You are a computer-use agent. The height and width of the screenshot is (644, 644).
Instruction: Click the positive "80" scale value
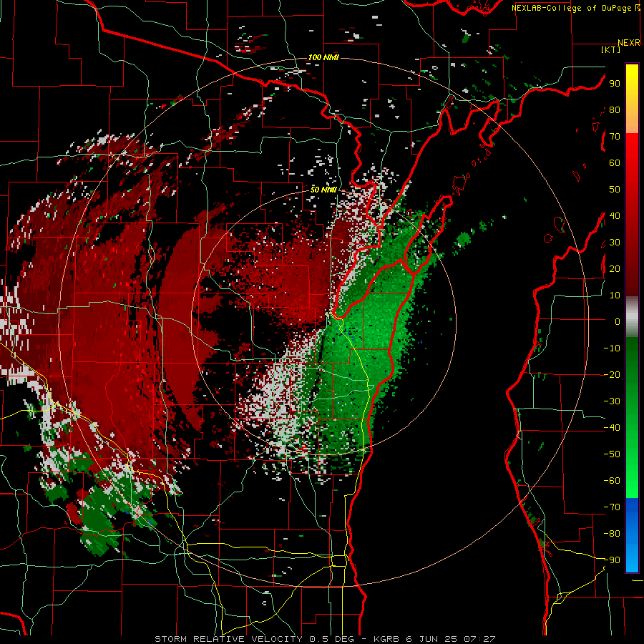pyautogui.click(x=615, y=110)
